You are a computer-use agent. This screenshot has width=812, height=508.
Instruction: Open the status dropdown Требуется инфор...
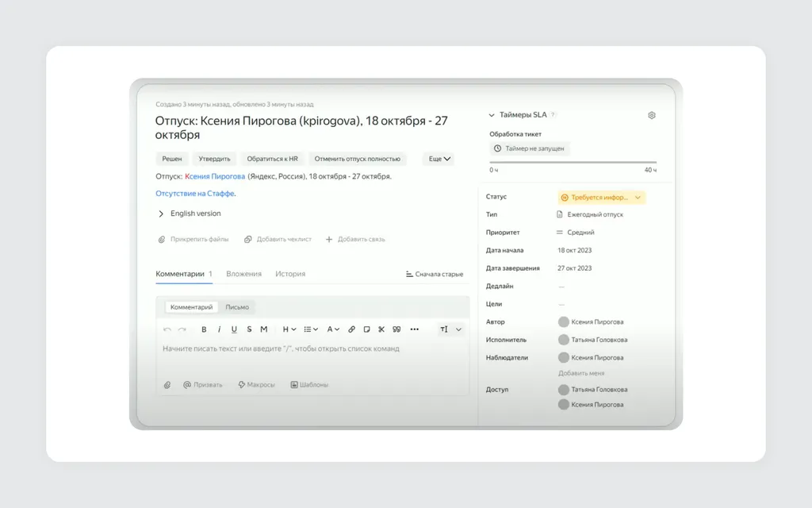tap(601, 198)
